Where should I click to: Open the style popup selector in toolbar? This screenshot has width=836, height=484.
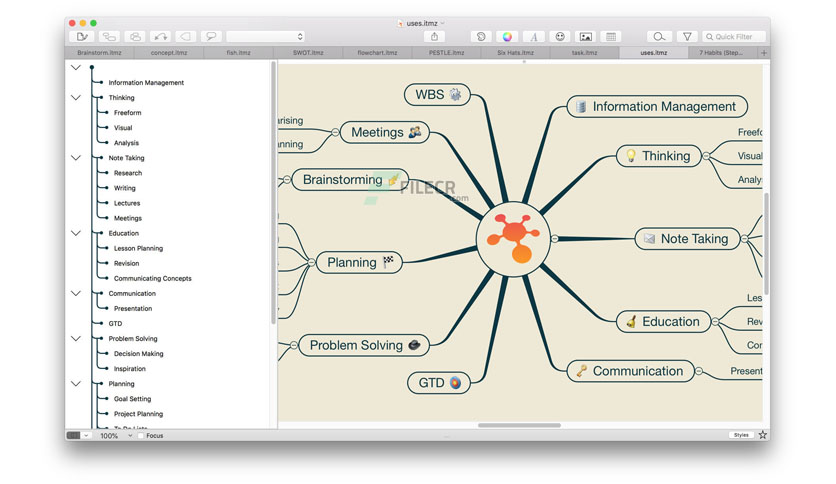pyautogui.click(x=266, y=36)
